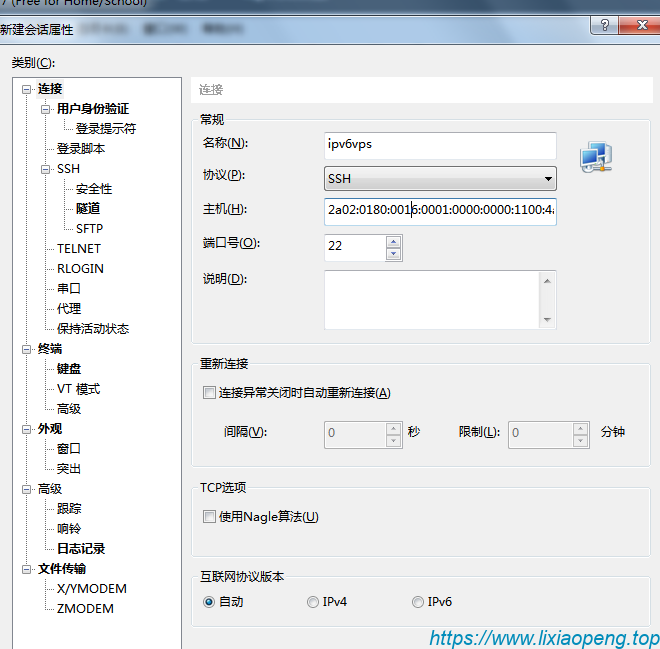Screen dimensions: 660x649
Task: Click the help question mark button
Action: [603, 26]
